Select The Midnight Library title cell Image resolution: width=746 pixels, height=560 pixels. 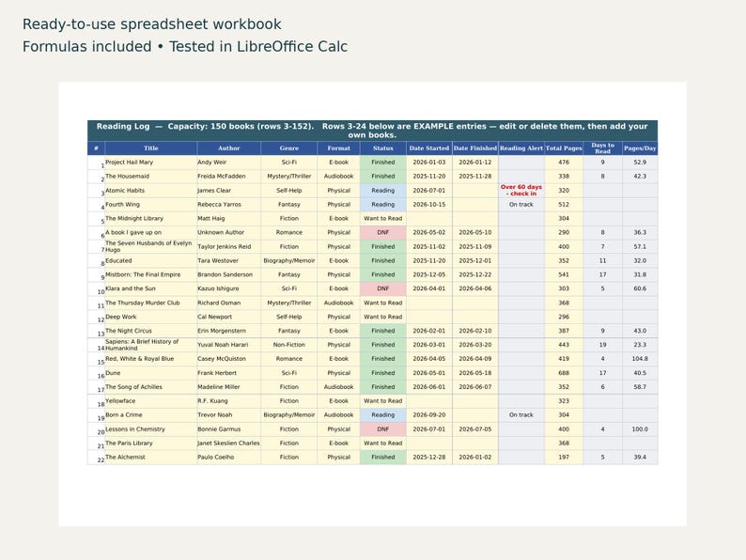tap(151, 218)
